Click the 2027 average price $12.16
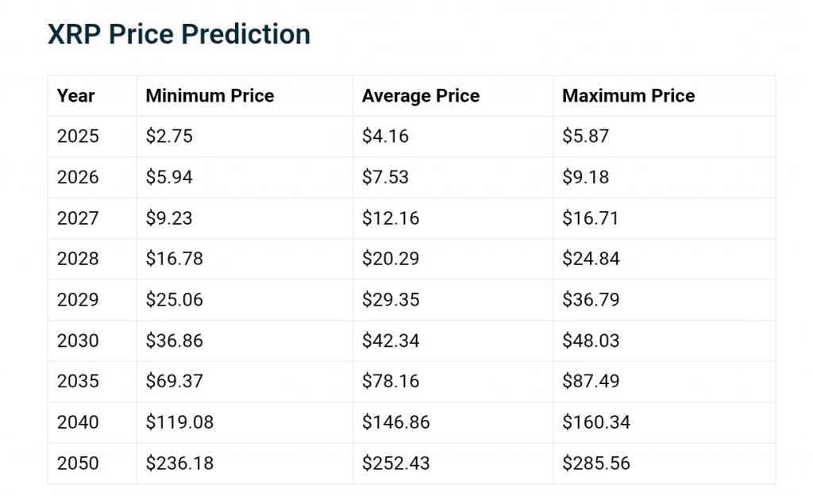 391,218
